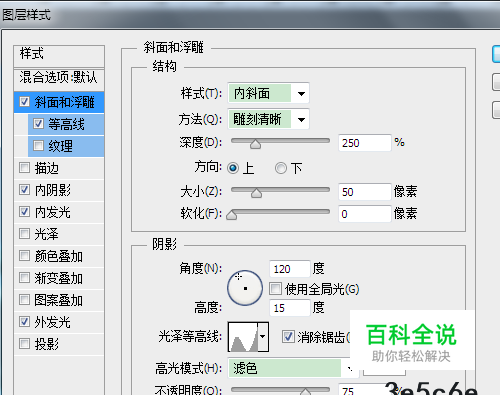The height and width of the screenshot is (395, 500).
Task: Toggle the 斜面和浮雕 checkbox
Action: tap(24, 102)
